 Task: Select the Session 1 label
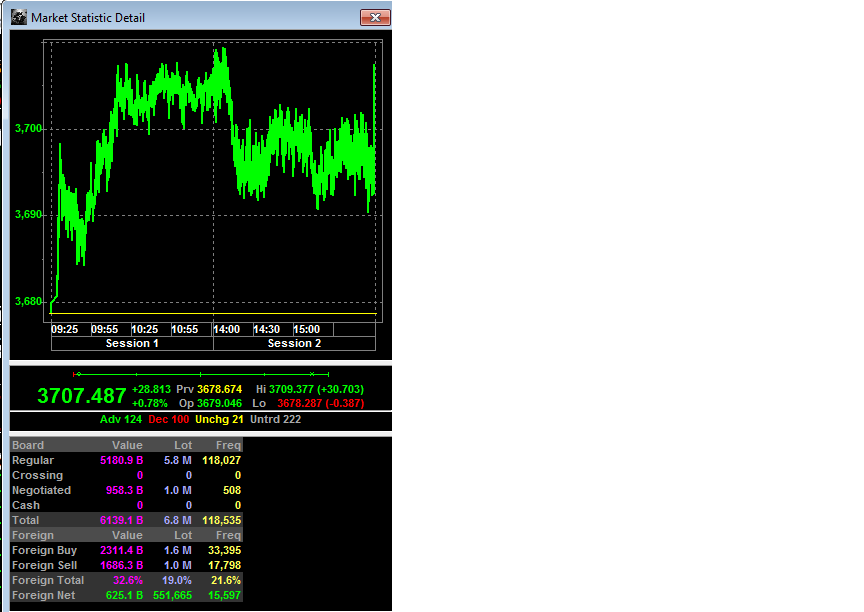tap(132, 343)
